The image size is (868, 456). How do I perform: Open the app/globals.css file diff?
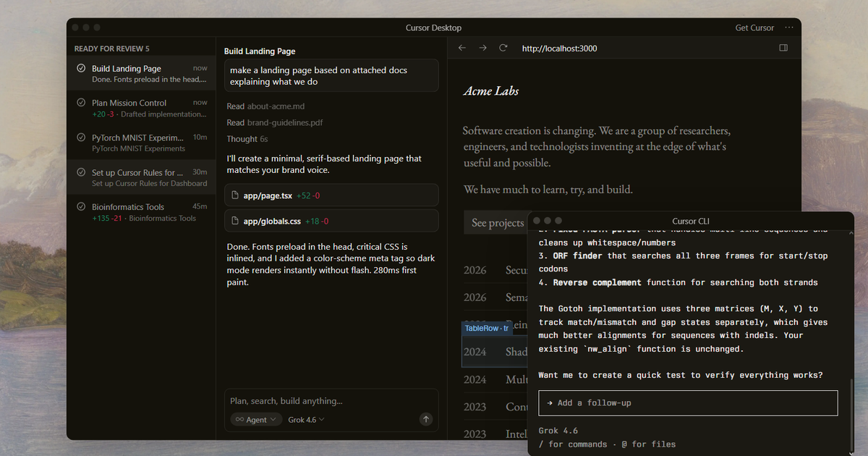click(x=331, y=221)
